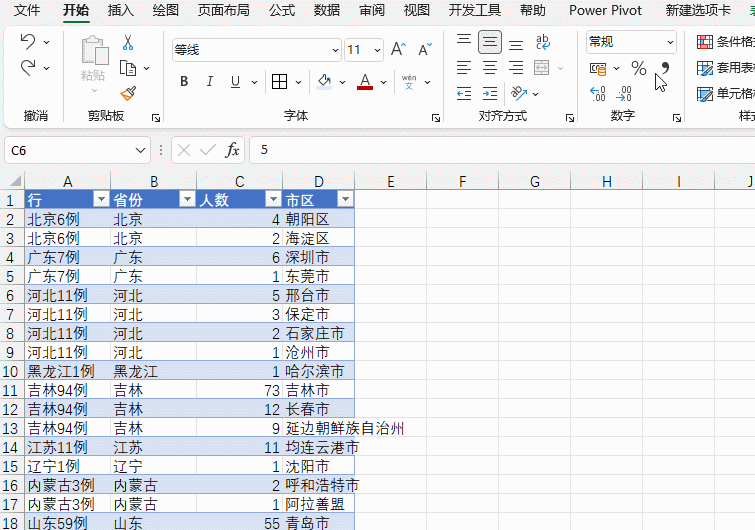Align text to bottom

point(516,44)
